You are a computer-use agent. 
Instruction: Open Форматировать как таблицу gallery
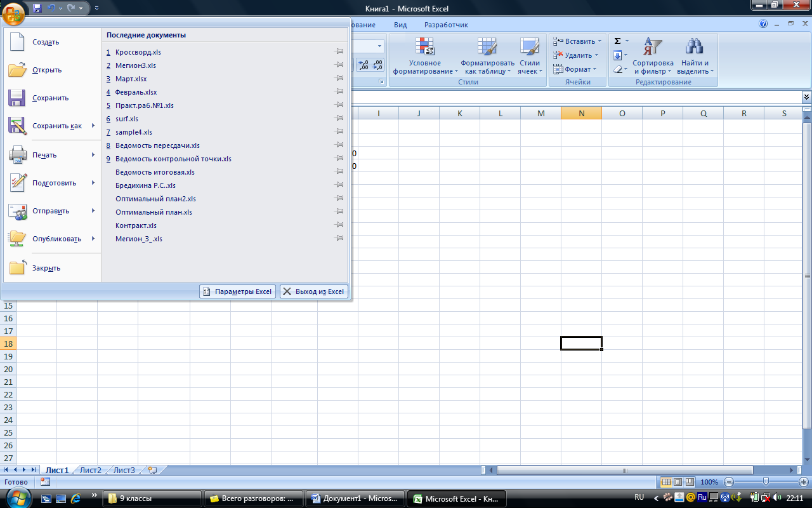pyautogui.click(x=487, y=57)
